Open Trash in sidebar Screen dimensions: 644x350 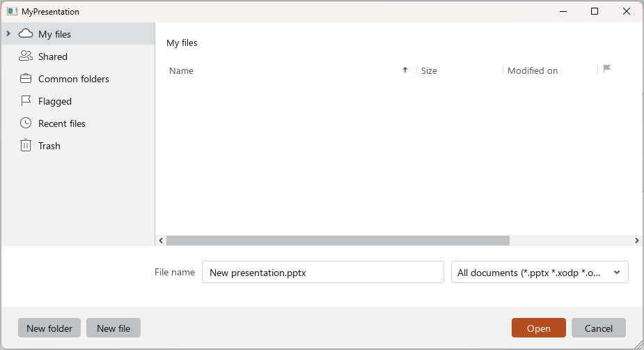[78, 146]
